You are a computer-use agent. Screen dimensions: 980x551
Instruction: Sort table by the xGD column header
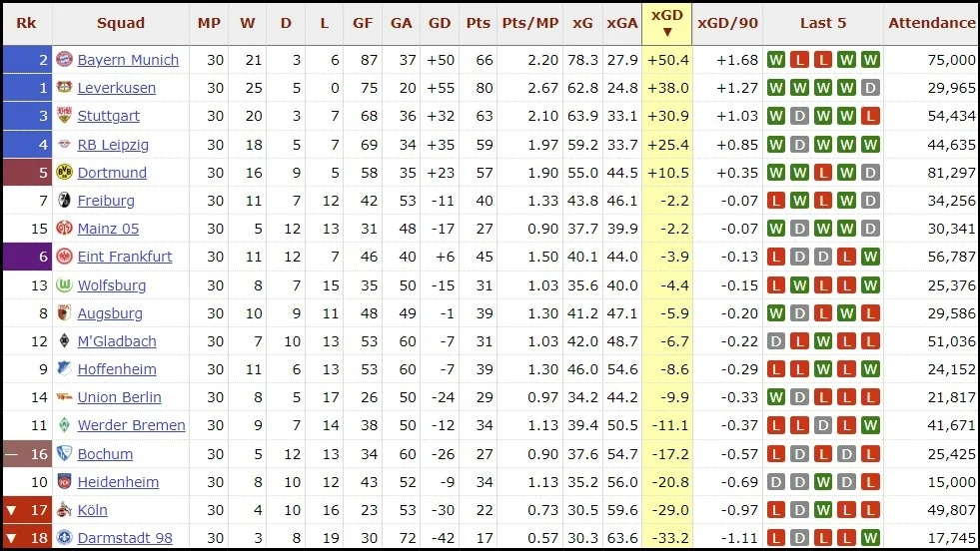pyautogui.click(x=667, y=23)
